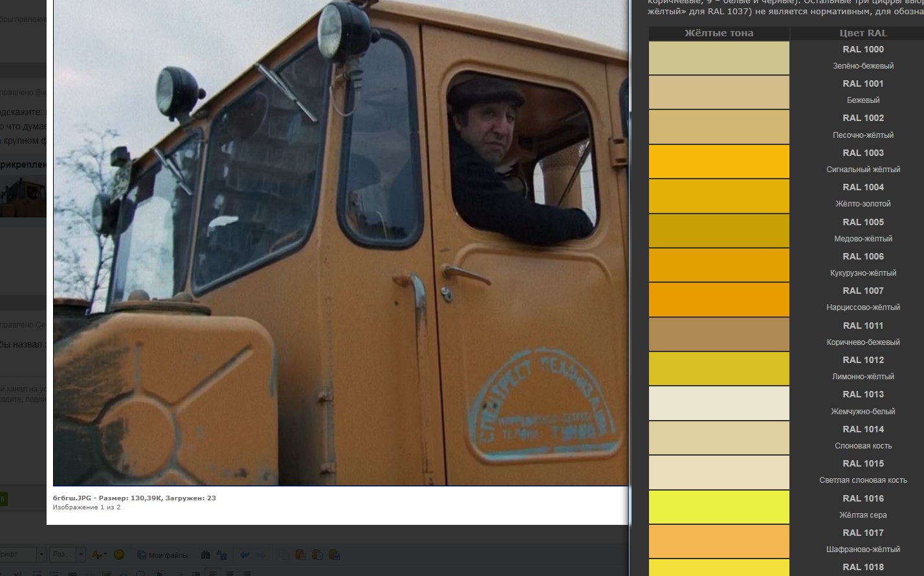Choose the RAL 1004 golden yellow swatch

(x=719, y=196)
